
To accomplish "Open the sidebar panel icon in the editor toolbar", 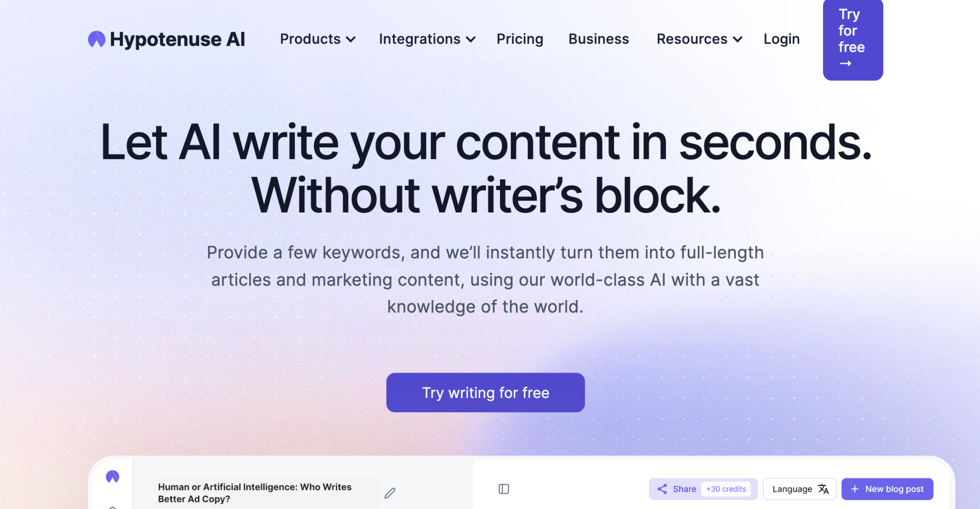I will point(503,489).
